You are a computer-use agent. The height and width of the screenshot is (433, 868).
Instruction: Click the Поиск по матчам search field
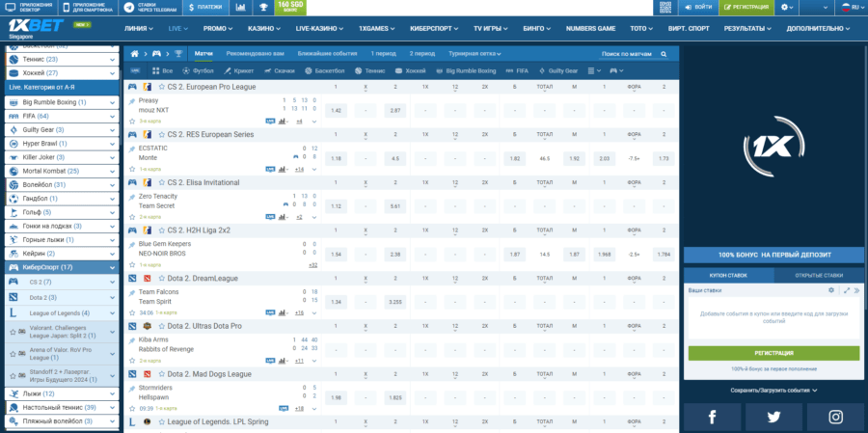(627, 54)
